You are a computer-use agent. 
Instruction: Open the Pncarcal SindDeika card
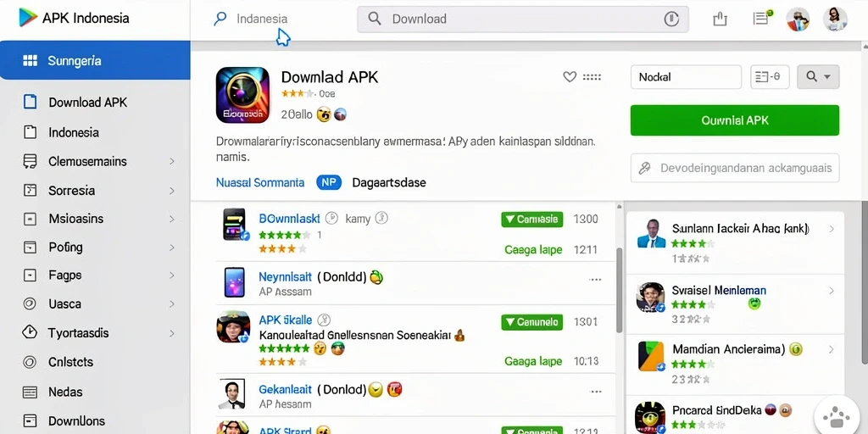[x=735, y=415]
